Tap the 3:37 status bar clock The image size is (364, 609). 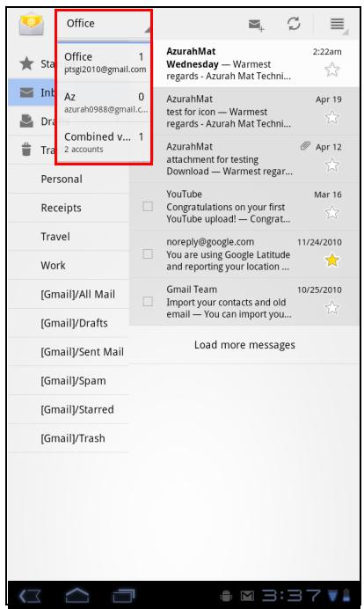pyautogui.click(x=291, y=595)
